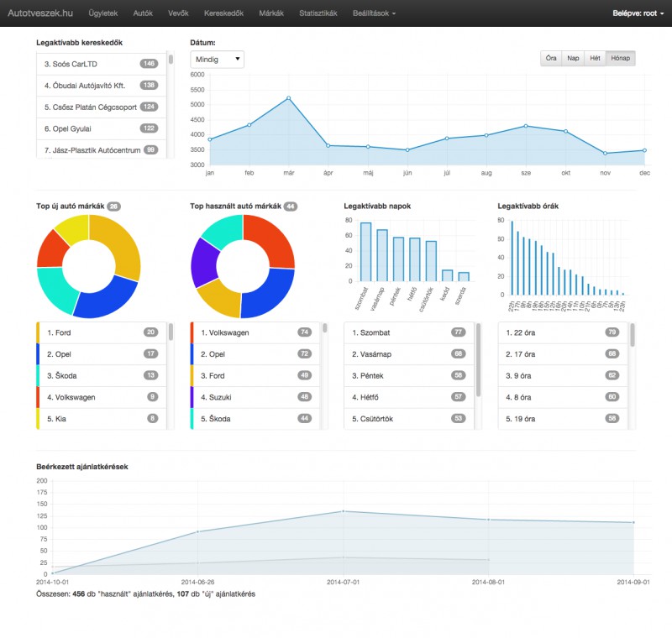
Task: Switch chart granularity to Nap
Action: coord(573,58)
